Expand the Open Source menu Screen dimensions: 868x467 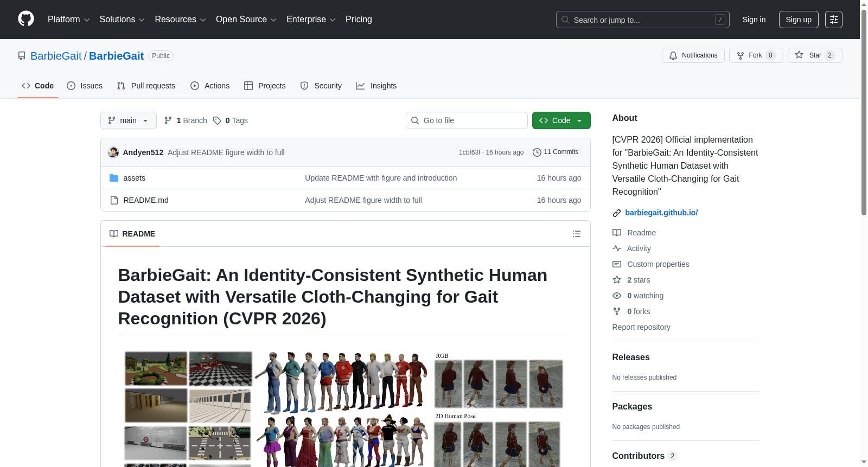pos(246,20)
